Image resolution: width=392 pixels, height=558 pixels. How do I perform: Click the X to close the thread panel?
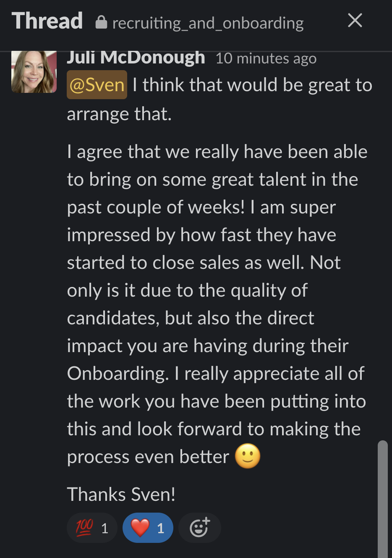(355, 20)
